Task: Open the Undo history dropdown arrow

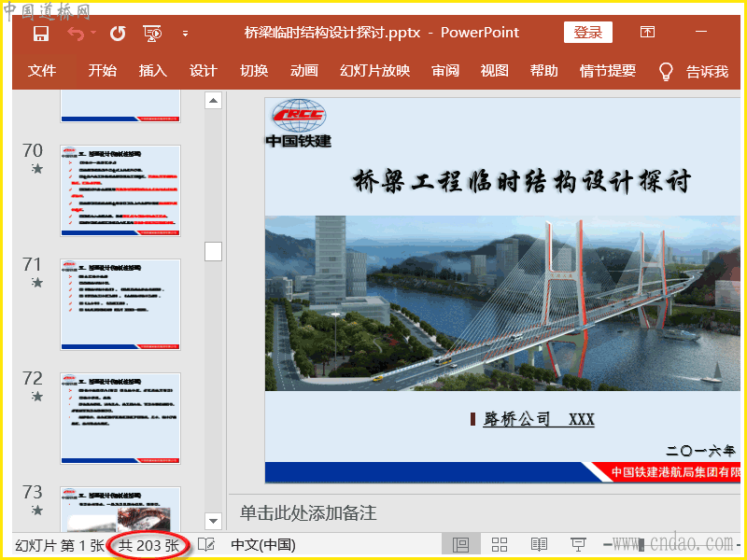Action: [92, 33]
